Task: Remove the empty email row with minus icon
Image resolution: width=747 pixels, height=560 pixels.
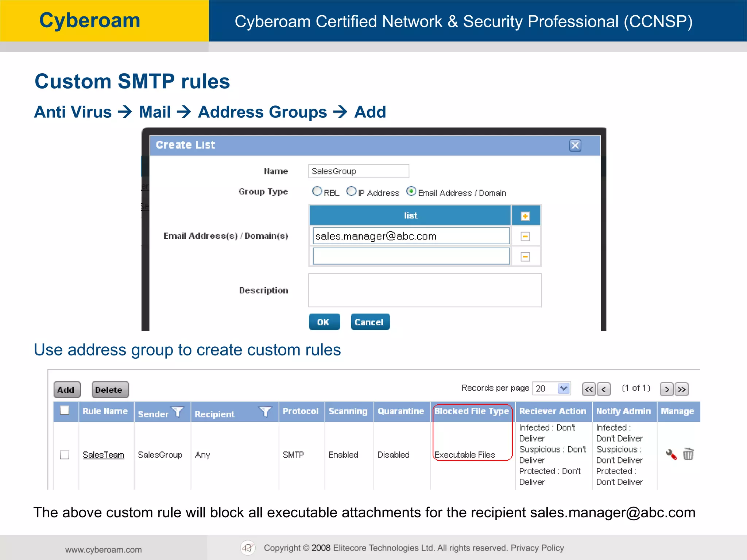Action: [x=525, y=257]
